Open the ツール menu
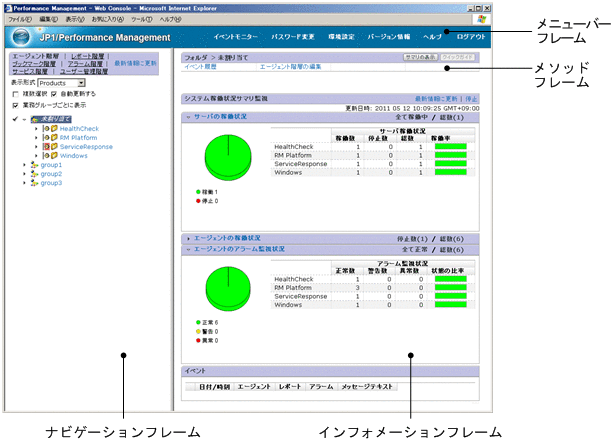Screen dimensions: 613x445 (x=141, y=19)
